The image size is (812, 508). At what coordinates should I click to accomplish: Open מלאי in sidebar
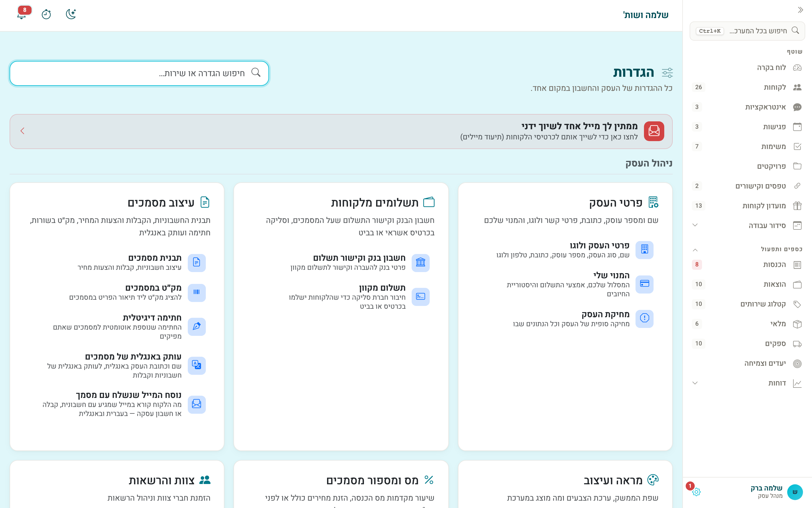(x=747, y=324)
